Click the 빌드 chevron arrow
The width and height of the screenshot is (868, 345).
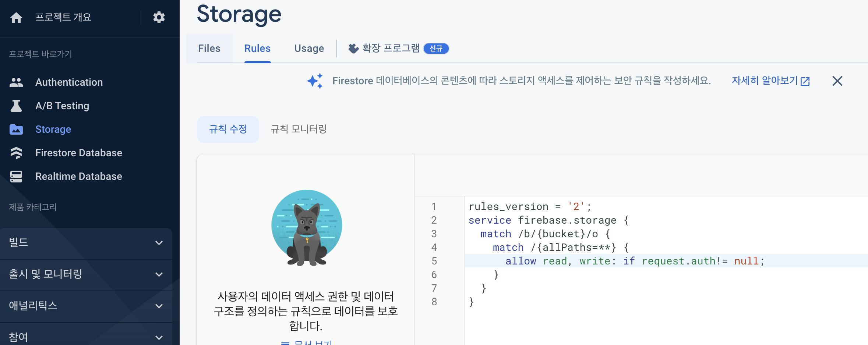point(159,243)
